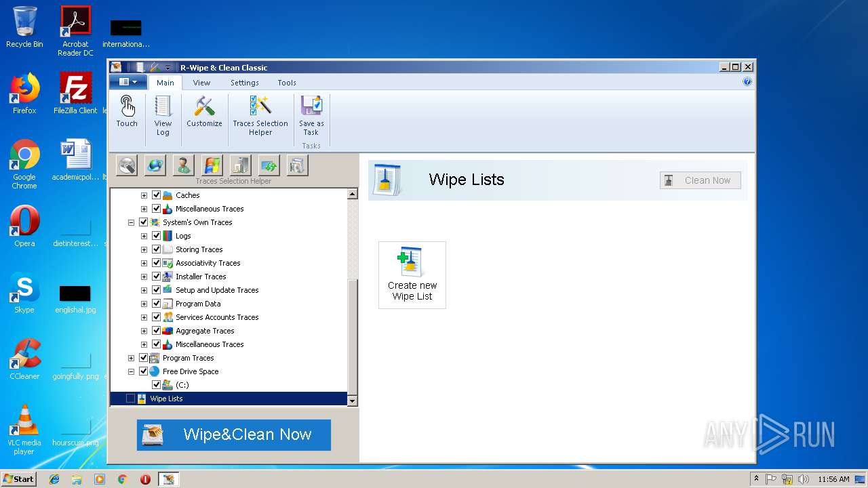Open the VLC media player desktop shortcut
868x488 pixels.
[x=24, y=430]
